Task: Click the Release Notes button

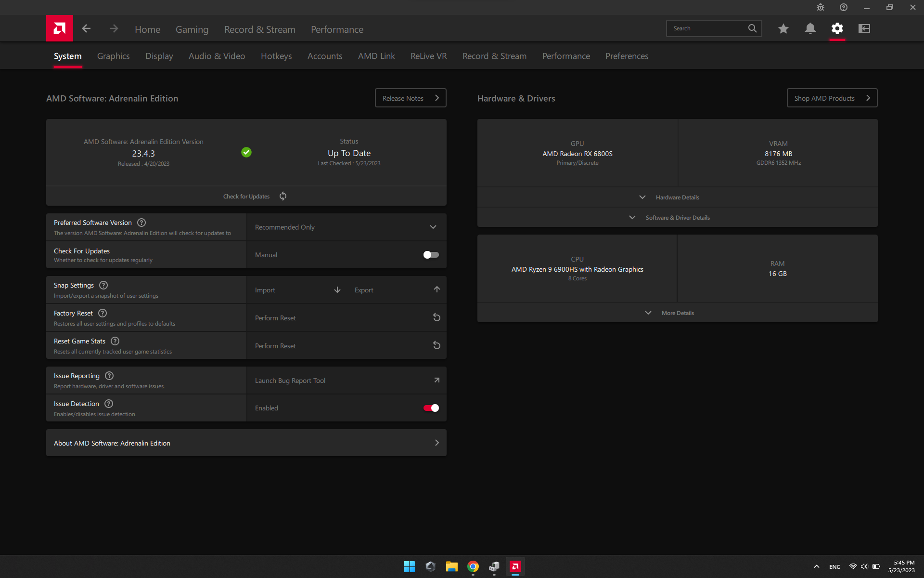Action: click(411, 98)
